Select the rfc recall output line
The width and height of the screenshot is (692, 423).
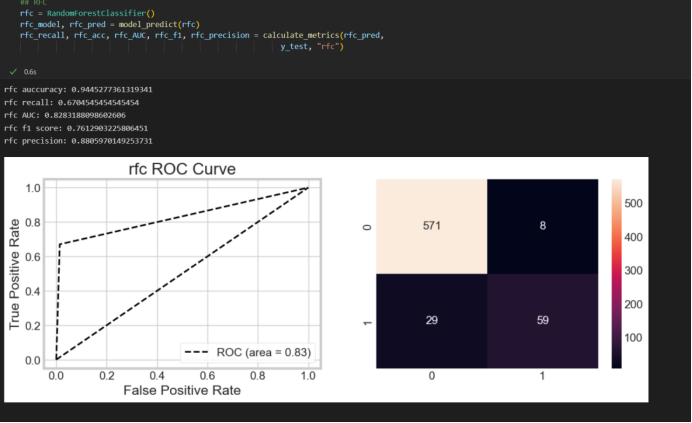point(71,102)
